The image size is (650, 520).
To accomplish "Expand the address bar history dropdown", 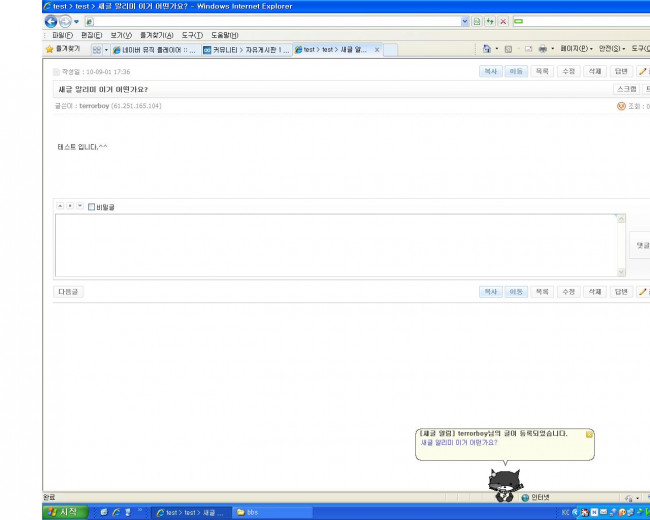I will [x=465, y=22].
